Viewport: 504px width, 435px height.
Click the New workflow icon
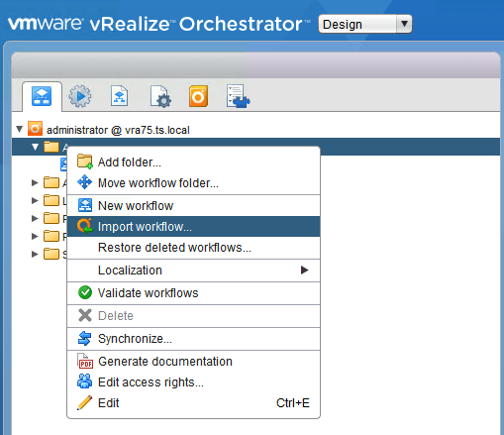[x=85, y=205]
